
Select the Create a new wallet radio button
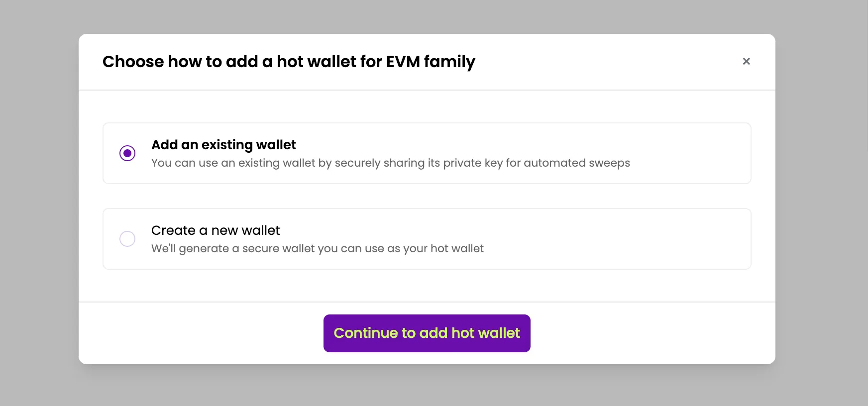pos(127,239)
